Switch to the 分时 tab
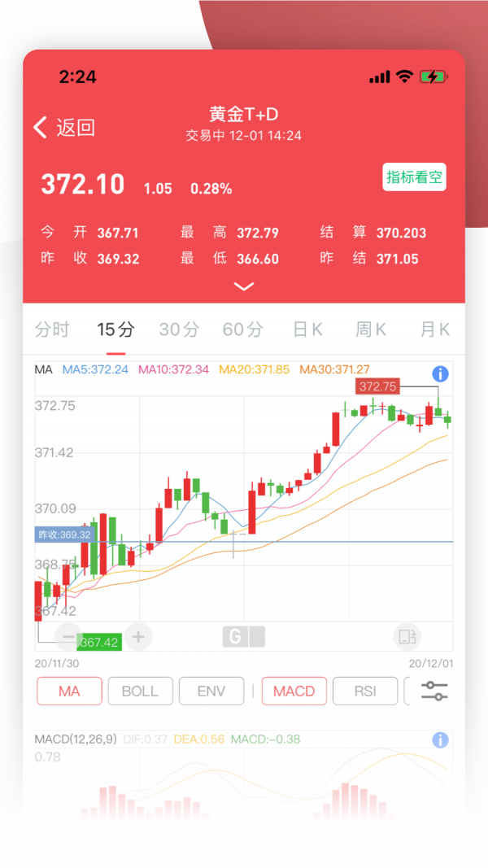 coord(52,329)
